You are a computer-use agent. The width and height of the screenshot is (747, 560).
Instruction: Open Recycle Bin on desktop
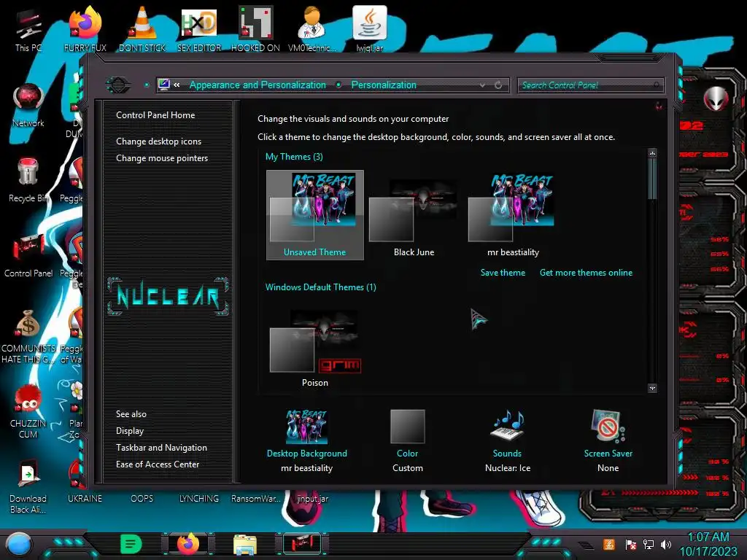click(x=28, y=181)
